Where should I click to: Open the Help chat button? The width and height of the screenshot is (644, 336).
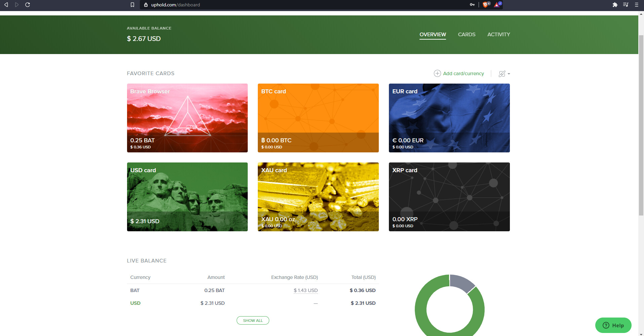tap(613, 325)
